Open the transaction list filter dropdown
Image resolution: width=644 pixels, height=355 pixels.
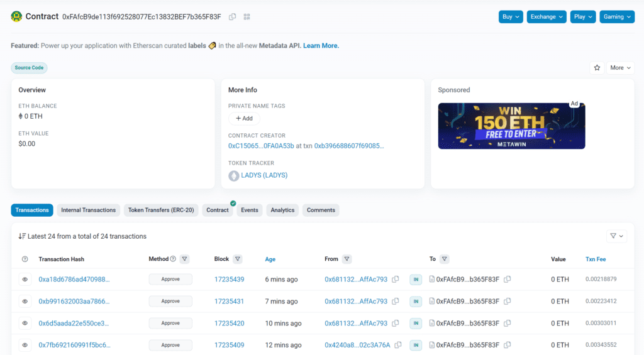point(616,236)
